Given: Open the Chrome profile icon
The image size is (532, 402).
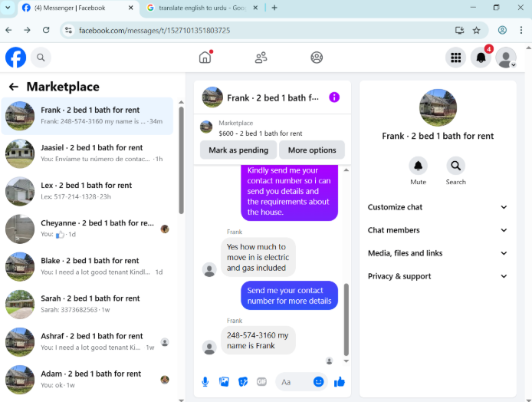Looking at the screenshot, I should [x=502, y=30].
